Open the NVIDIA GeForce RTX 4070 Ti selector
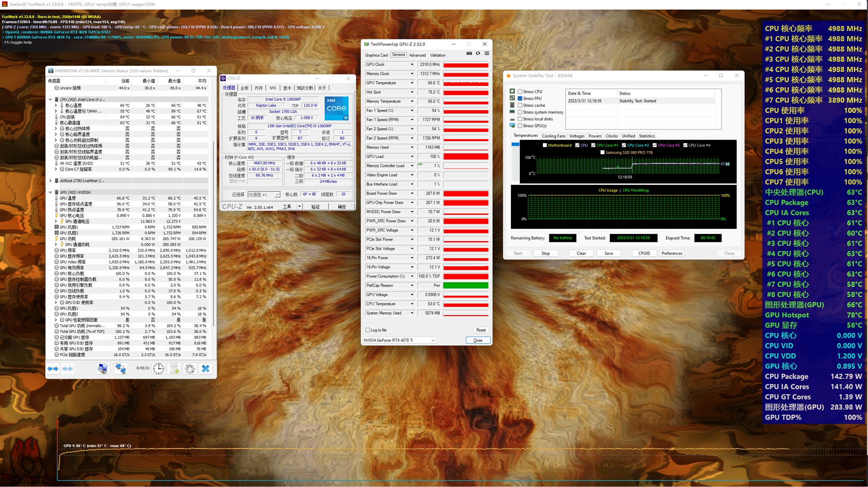 click(x=399, y=340)
